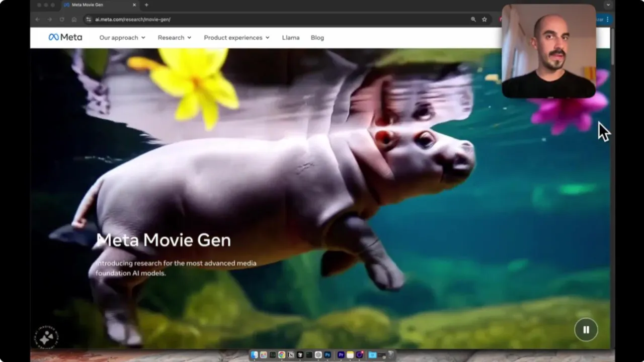Image resolution: width=644 pixels, height=362 pixels.
Task: Open Google Chrome from the dock
Action: click(282, 355)
